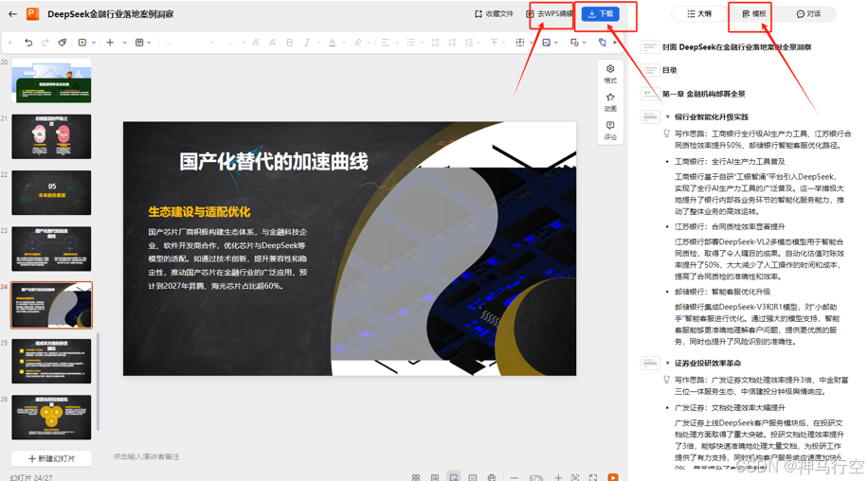This screenshot has height=481, width=868.
Task: Open slide layout icon in toolbar
Action: click(139, 43)
